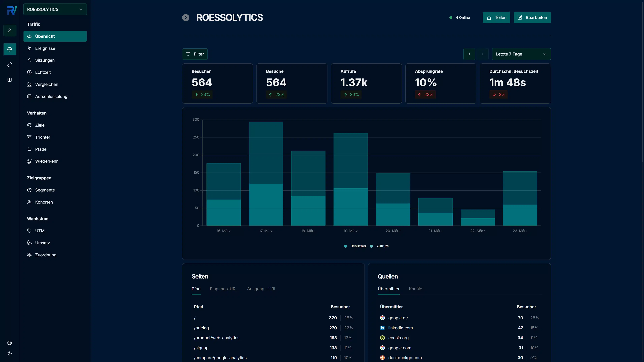
Task: Switch to the Kanäle tab under Quellen
Action: [x=415, y=289]
